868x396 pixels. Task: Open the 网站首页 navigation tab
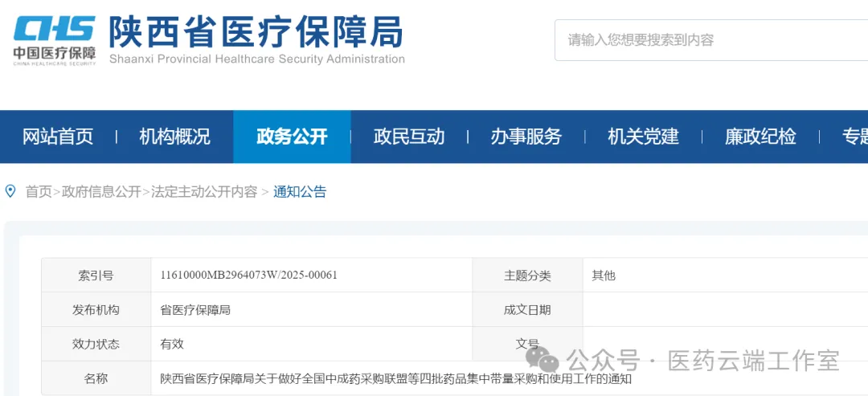coord(58,137)
